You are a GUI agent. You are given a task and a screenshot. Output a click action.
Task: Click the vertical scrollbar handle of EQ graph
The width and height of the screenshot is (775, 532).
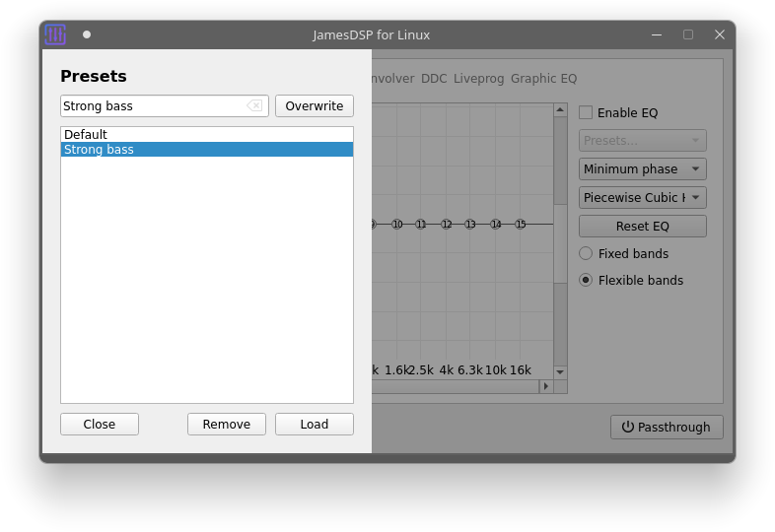560,243
